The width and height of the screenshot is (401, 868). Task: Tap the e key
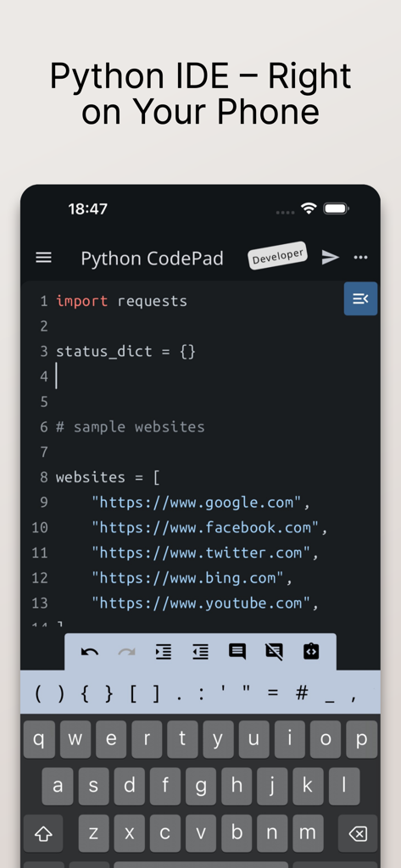111,739
